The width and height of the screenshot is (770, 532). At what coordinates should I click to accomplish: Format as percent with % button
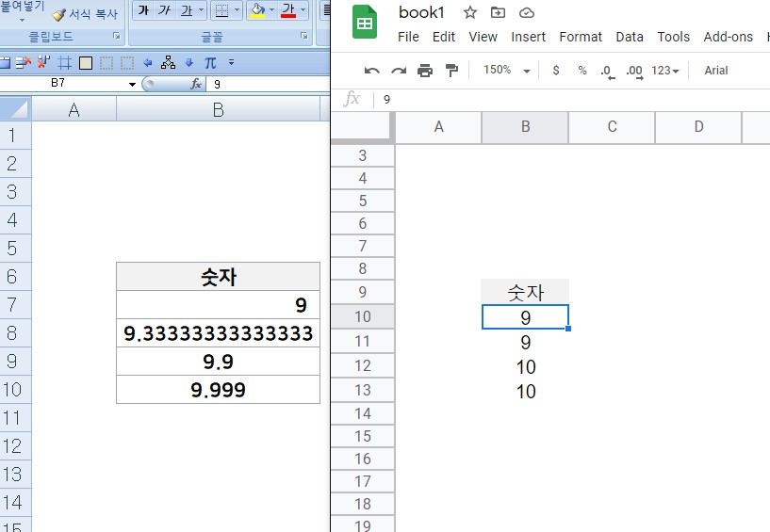click(x=582, y=71)
